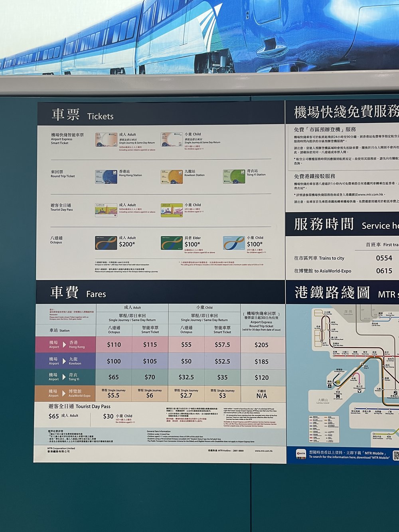Select the Tsing Yi Station ticket card
The image size is (399, 532).
(234, 176)
